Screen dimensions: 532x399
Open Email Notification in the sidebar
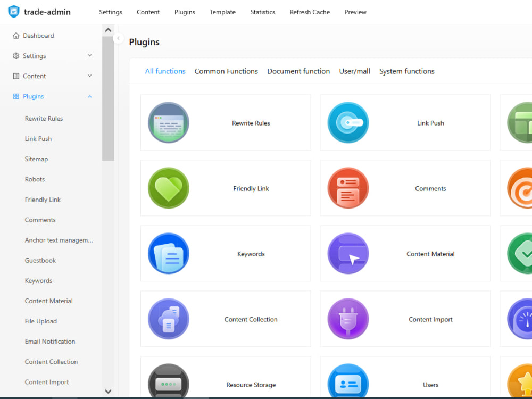click(50, 342)
